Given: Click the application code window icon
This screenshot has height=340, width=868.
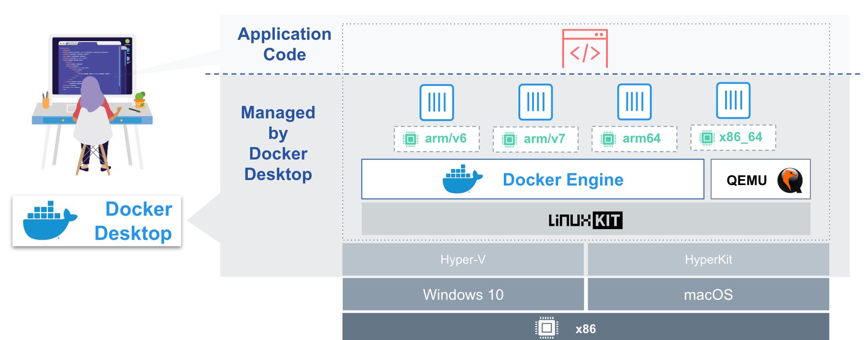Looking at the screenshot, I should coord(585,48).
